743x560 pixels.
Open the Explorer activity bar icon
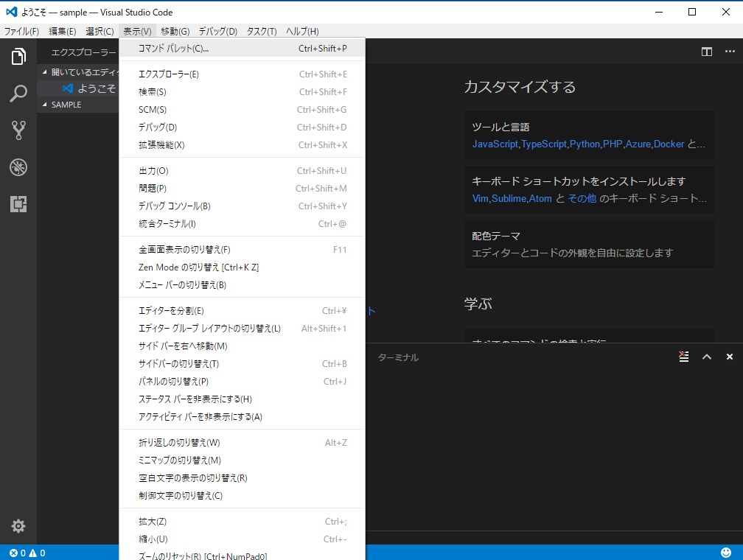point(18,57)
